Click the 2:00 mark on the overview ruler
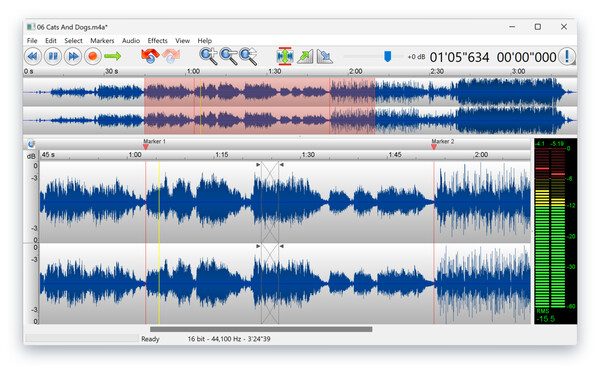Image resolution: width=600 pixels, height=375 pixels. pos(355,71)
